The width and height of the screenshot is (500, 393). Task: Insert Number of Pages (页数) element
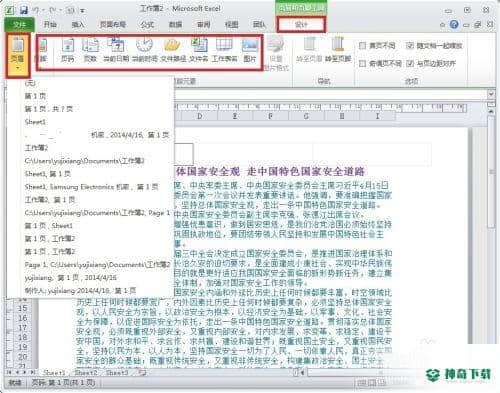click(x=90, y=50)
